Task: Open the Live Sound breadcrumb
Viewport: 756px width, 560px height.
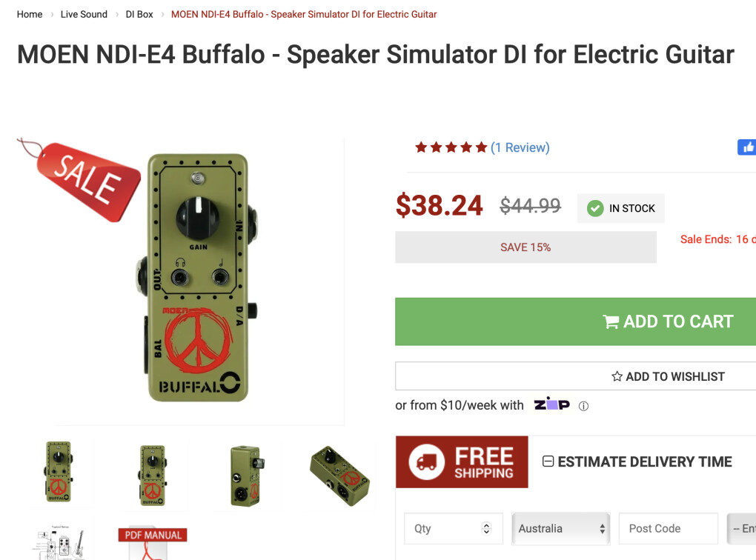Action: pos(84,14)
